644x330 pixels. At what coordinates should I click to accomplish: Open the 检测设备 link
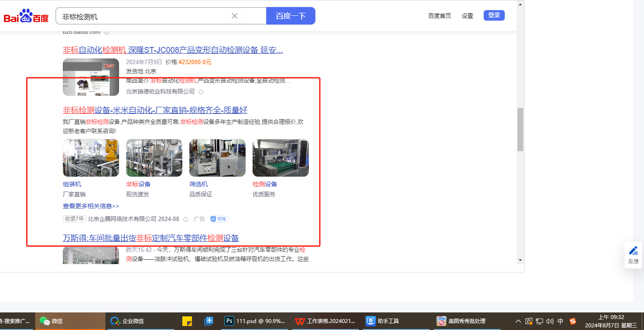tap(265, 184)
